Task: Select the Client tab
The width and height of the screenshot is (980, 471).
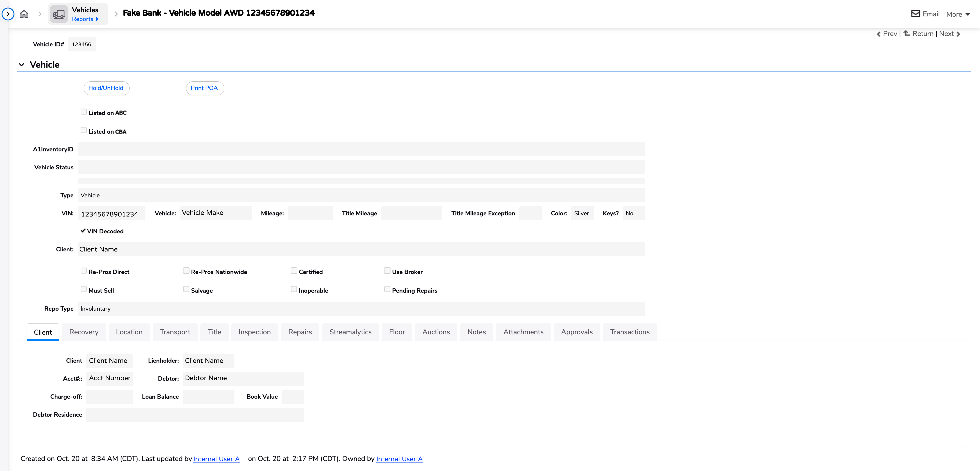Action: coord(43,332)
